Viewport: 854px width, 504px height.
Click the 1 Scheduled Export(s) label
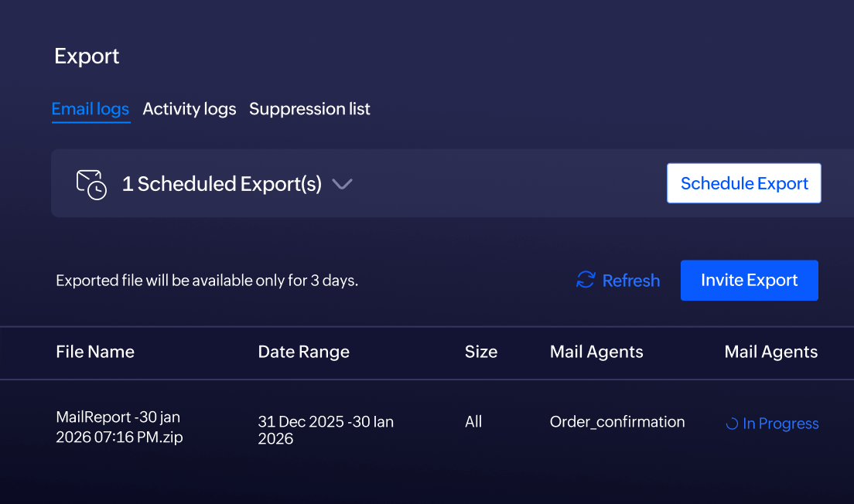click(222, 184)
